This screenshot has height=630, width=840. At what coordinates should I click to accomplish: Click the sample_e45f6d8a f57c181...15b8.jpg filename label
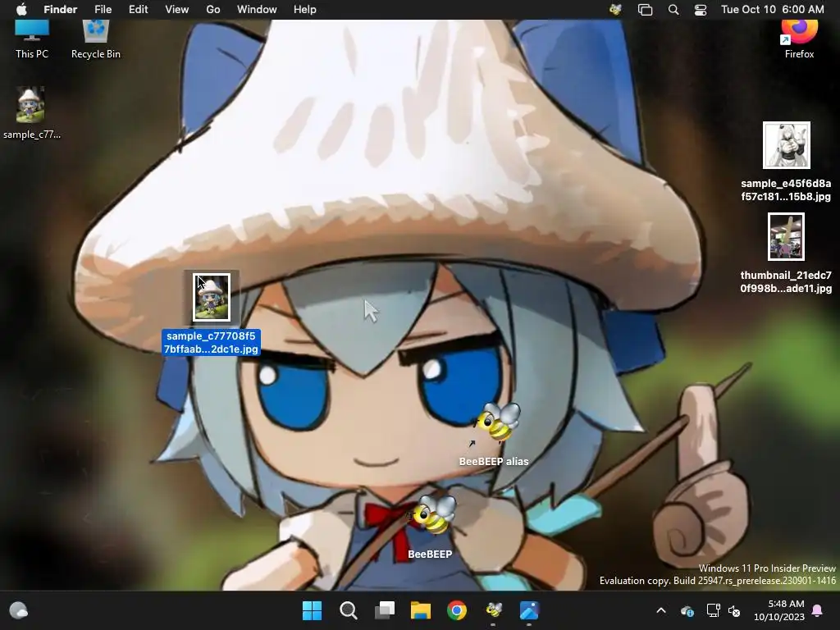[x=786, y=189]
